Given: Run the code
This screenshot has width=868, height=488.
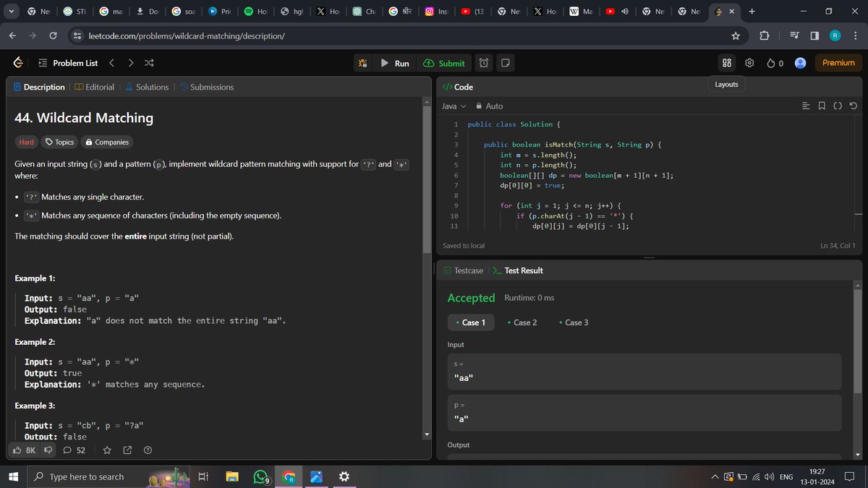Looking at the screenshot, I should pyautogui.click(x=395, y=63).
